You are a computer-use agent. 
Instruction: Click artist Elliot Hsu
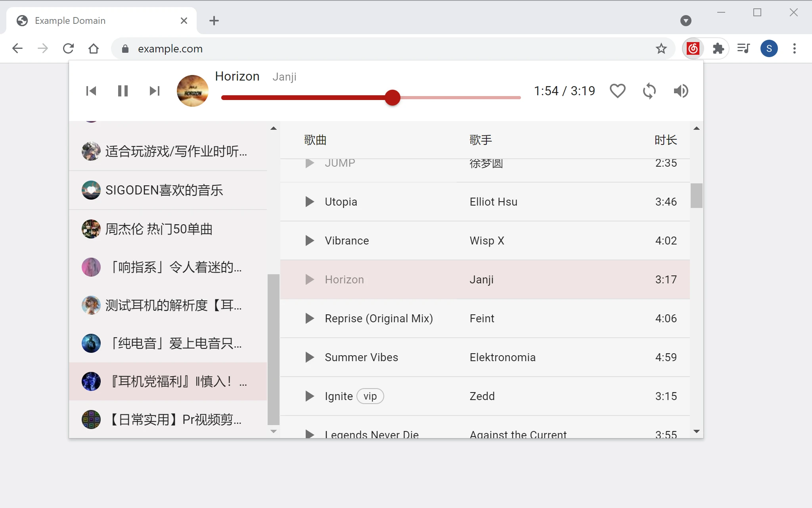click(494, 202)
